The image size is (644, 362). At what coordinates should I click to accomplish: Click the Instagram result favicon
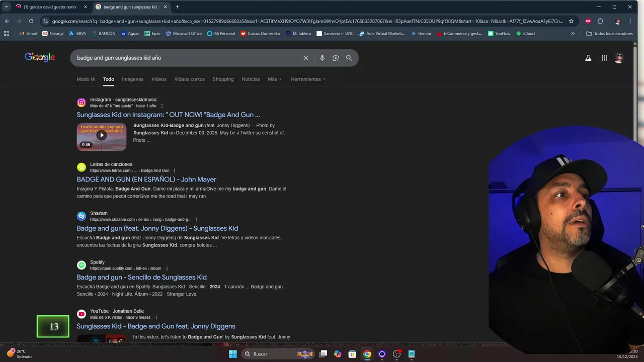click(82, 103)
